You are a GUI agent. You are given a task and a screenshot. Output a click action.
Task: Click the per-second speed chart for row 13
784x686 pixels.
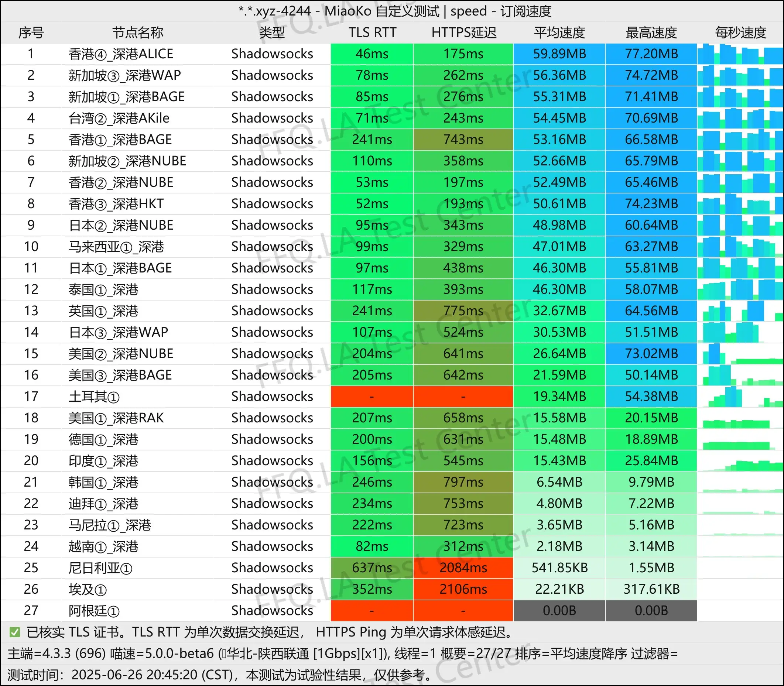click(740, 311)
